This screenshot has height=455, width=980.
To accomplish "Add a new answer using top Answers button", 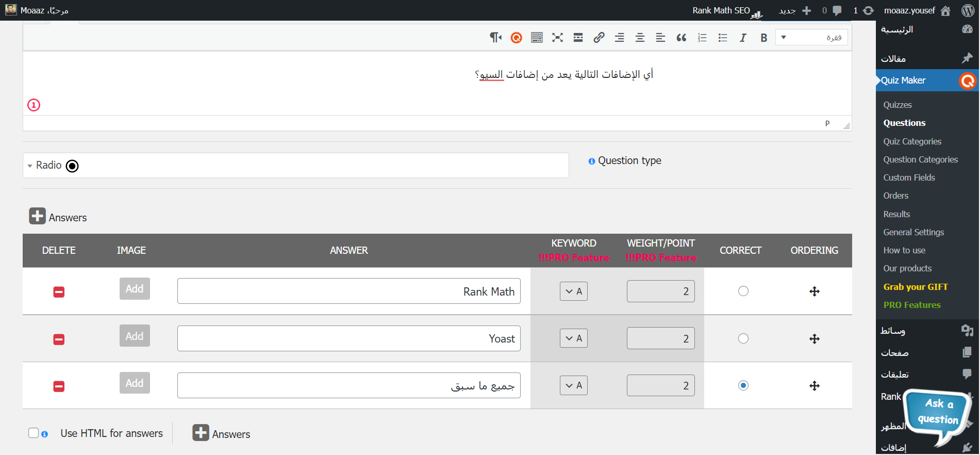I will pyautogui.click(x=37, y=217).
